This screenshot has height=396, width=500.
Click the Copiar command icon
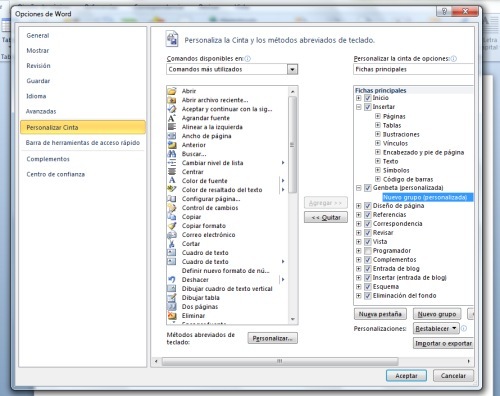pyautogui.click(x=172, y=217)
